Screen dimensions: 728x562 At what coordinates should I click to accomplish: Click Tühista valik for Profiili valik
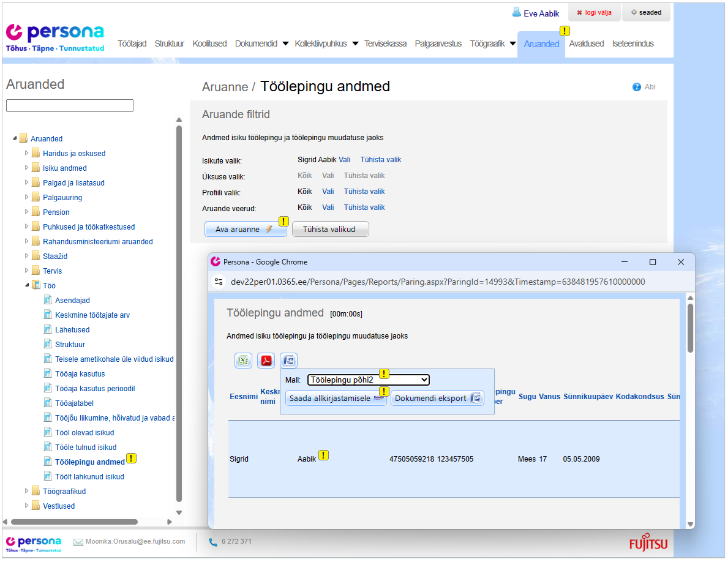point(364,192)
